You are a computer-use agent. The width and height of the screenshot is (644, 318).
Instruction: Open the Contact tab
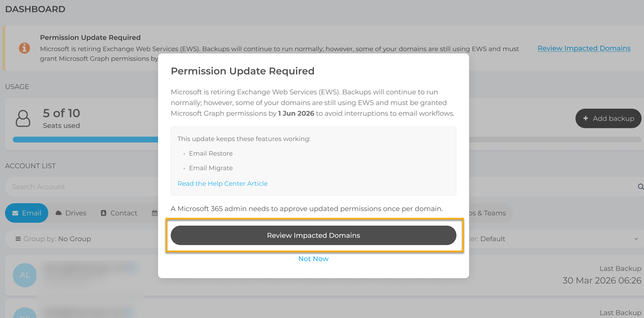tap(119, 213)
